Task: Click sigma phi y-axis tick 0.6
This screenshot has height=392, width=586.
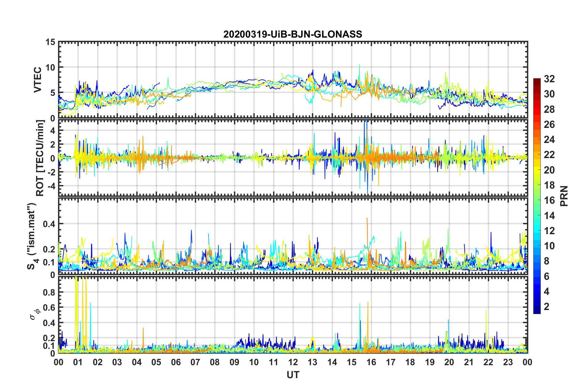Action: (49, 308)
